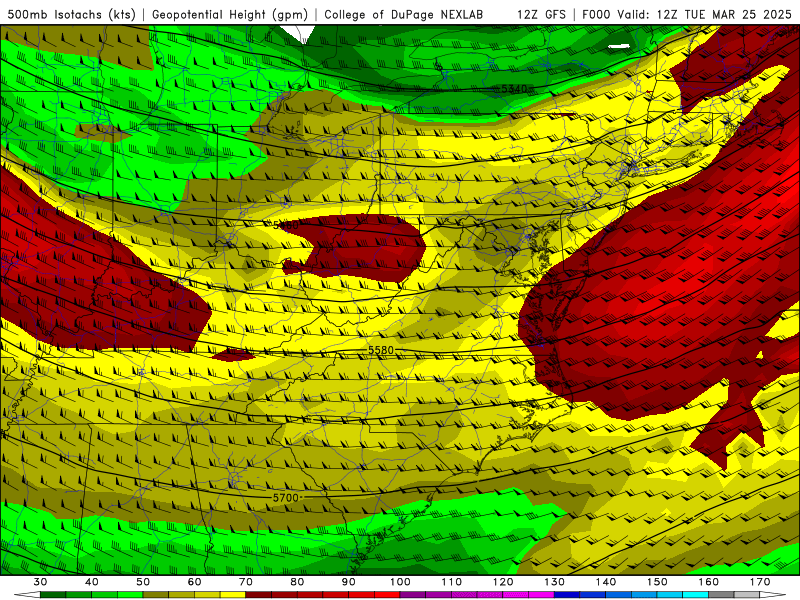Viewport: 800px width, 600px height.
Task: Click the 140 label on the color scale
Action: pyautogui.click(x=606, y=582)
